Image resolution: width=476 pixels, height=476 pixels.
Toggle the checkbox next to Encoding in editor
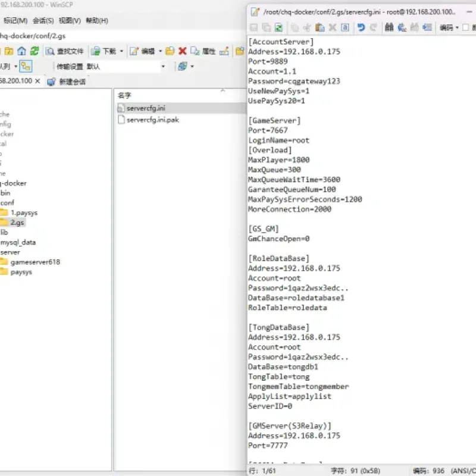pos(465,27)
